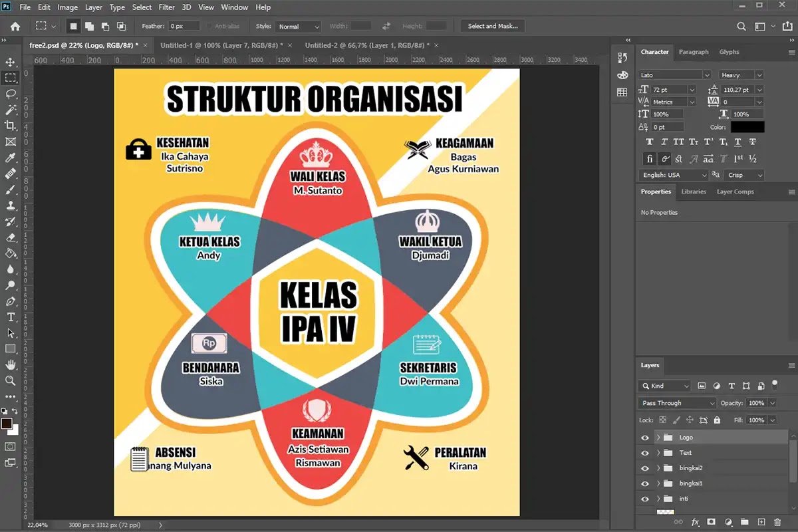Open the Swatches grid panel icon
Image resolution: width=798 pixels, height=532 pixels.
click(622, 92)
